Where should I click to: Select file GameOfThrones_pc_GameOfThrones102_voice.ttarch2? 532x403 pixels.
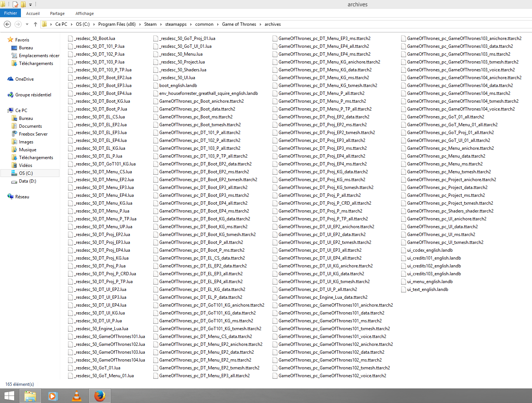pyautogui.click(x=329, y=376)
